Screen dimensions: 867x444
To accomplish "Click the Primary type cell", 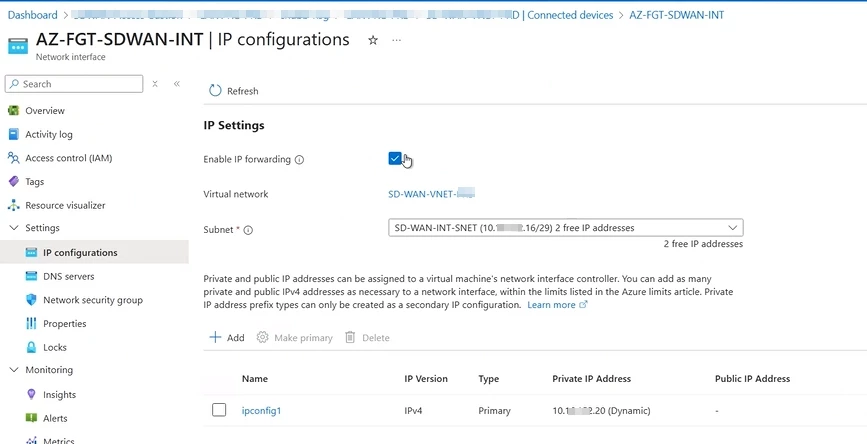I will [494, 411].
